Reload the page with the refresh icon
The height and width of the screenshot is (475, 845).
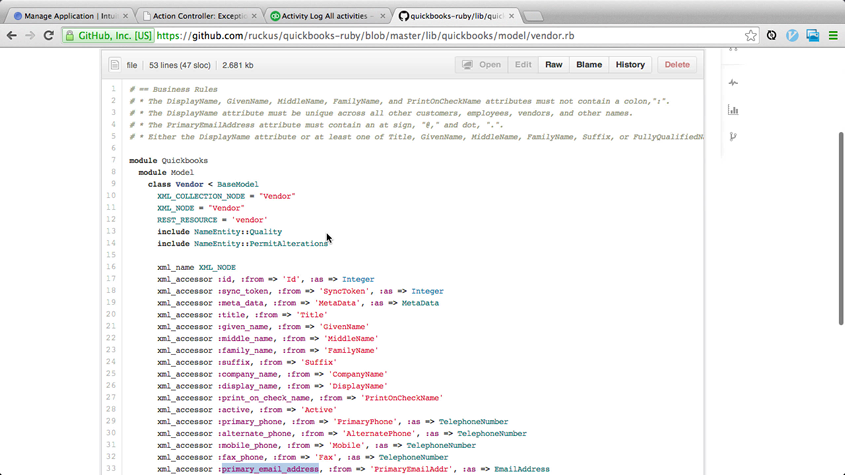point(49,36)
